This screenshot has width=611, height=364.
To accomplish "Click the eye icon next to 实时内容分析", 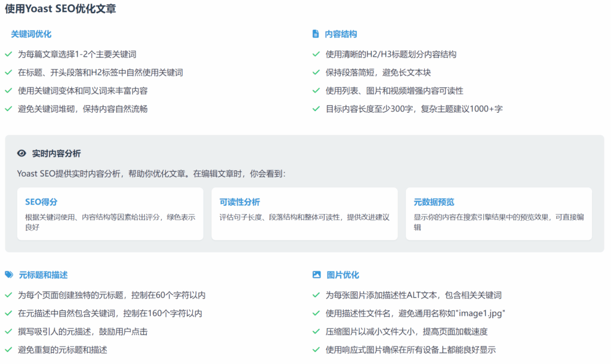I will tap(22, 153).
